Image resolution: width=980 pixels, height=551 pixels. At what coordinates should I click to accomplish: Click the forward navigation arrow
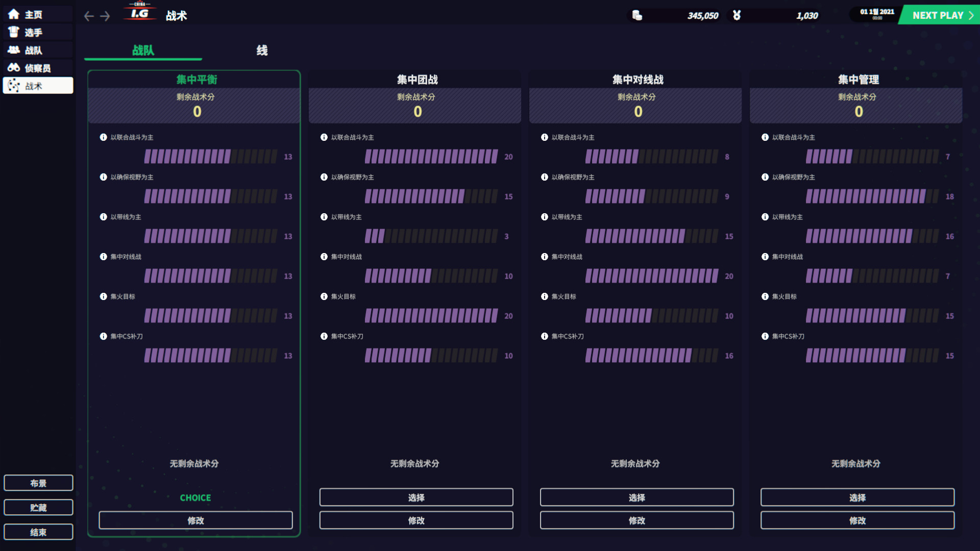[x=105, y=16]
